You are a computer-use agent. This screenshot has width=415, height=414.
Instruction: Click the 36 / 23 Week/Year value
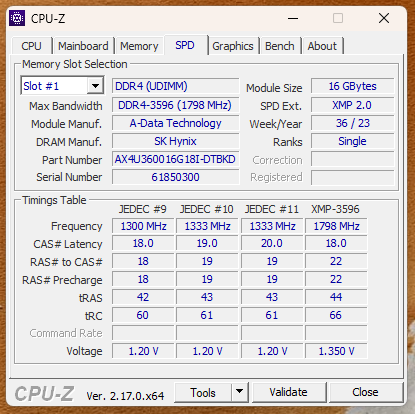(x=353, y=123)
